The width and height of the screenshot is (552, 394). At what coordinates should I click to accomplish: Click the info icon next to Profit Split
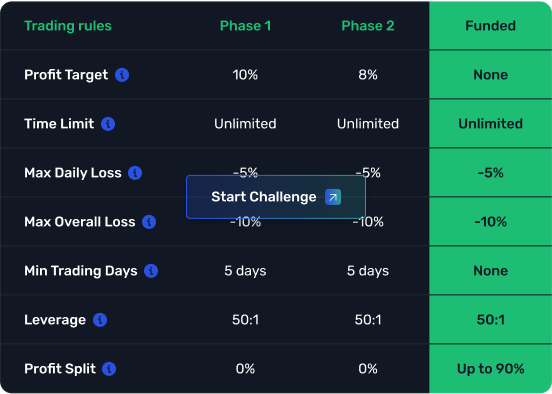[x=109, y=369]
